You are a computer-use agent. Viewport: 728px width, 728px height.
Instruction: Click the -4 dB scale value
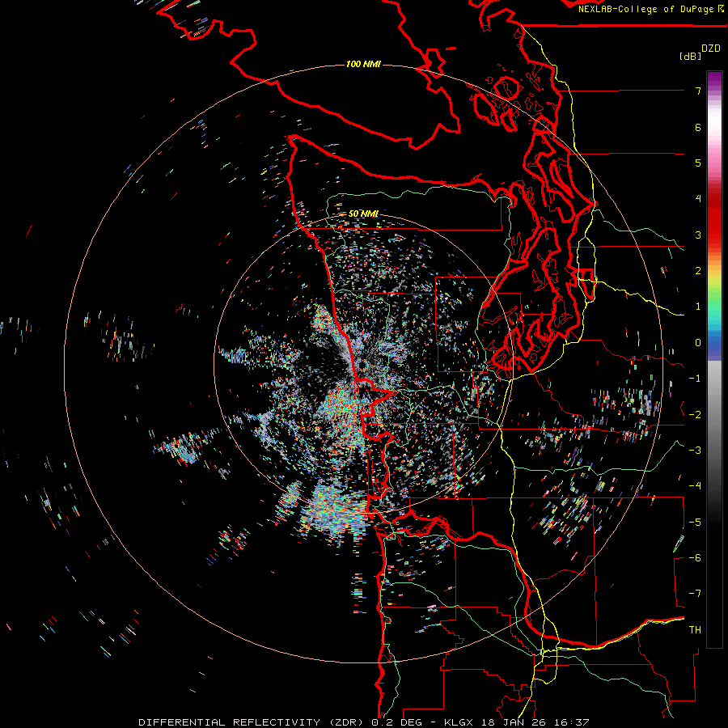695,486
